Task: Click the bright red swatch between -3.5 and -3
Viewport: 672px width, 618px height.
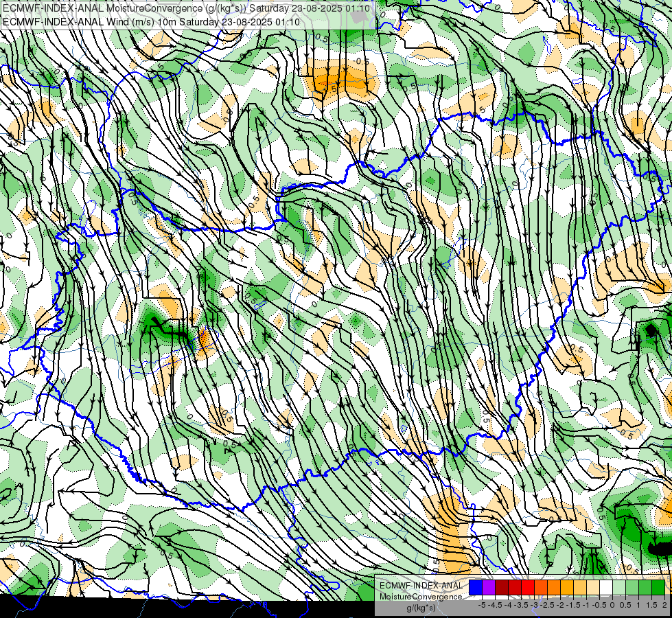Action: pos(528,587)
